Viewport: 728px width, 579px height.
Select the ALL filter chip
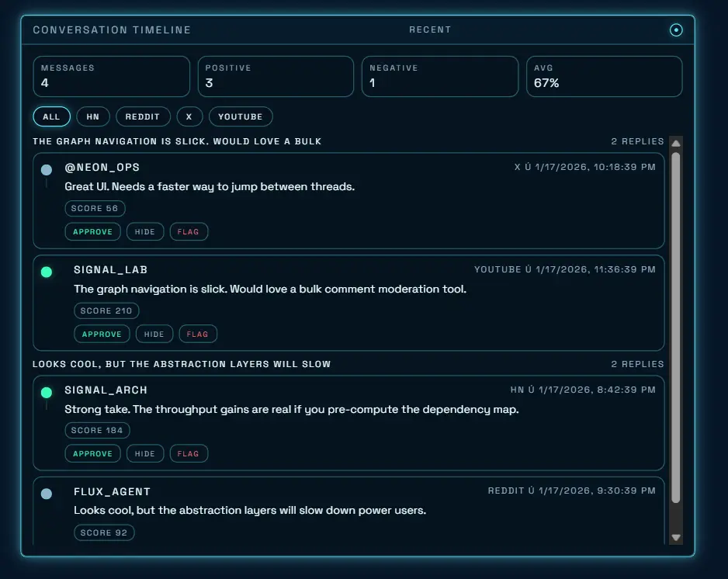(51, 116)
